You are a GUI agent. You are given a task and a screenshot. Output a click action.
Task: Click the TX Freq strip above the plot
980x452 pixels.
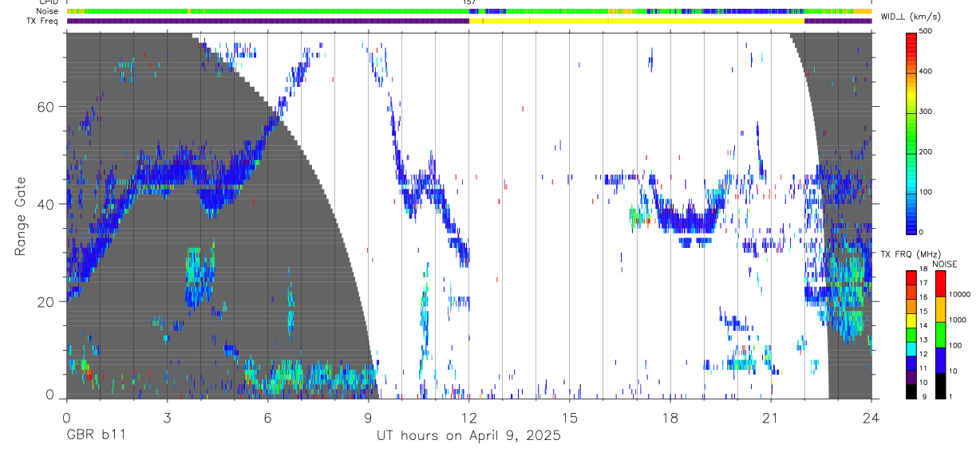tap(469, 21)
